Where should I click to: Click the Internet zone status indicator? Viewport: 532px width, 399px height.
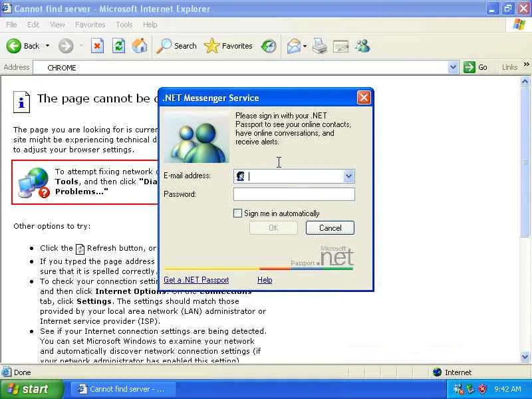452,372
